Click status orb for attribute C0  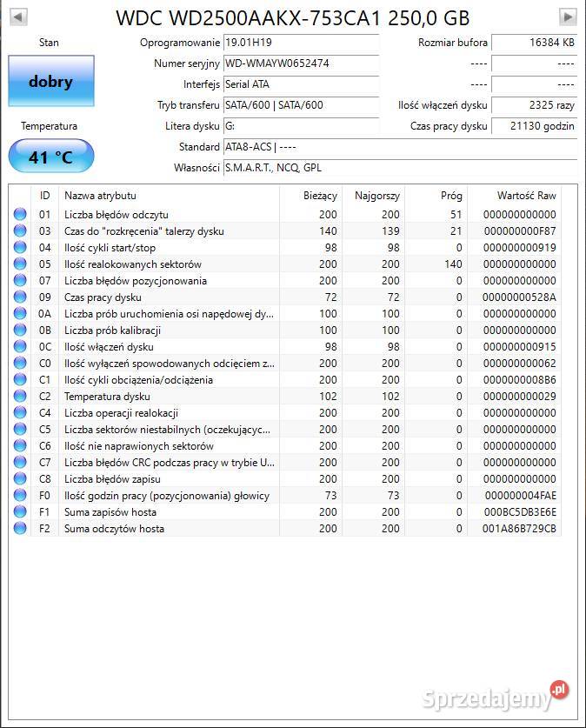[x=20, y=363]
